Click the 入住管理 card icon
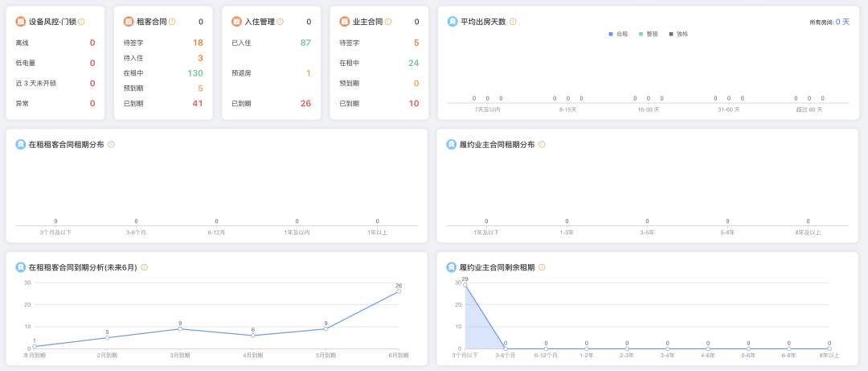Screen dimensions: 868x371 click(236, 22)
